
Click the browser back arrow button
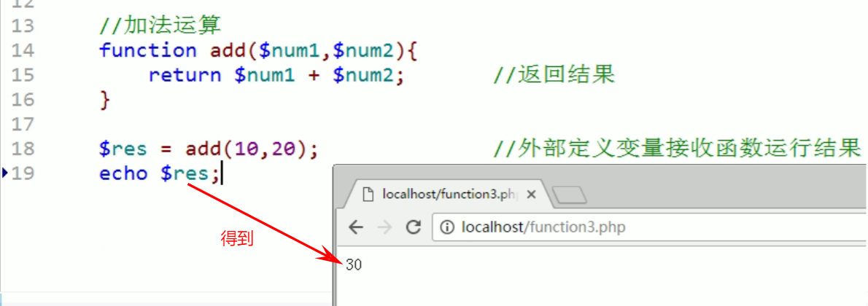356,227
